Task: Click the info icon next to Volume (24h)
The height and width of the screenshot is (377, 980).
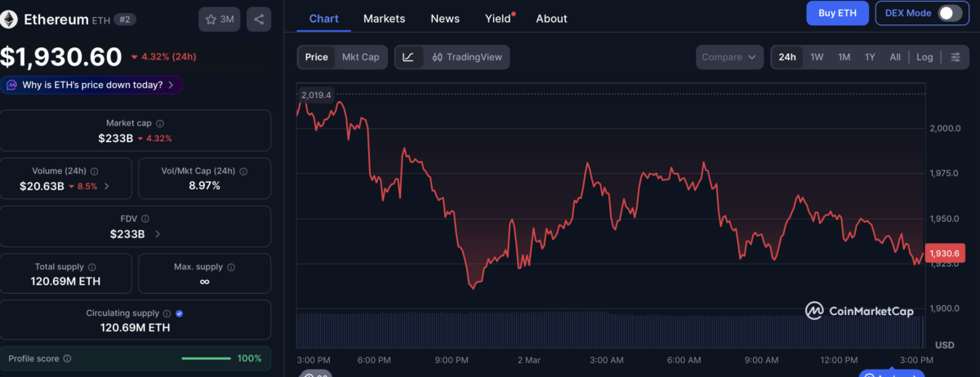Action: [x=94, y=171]
